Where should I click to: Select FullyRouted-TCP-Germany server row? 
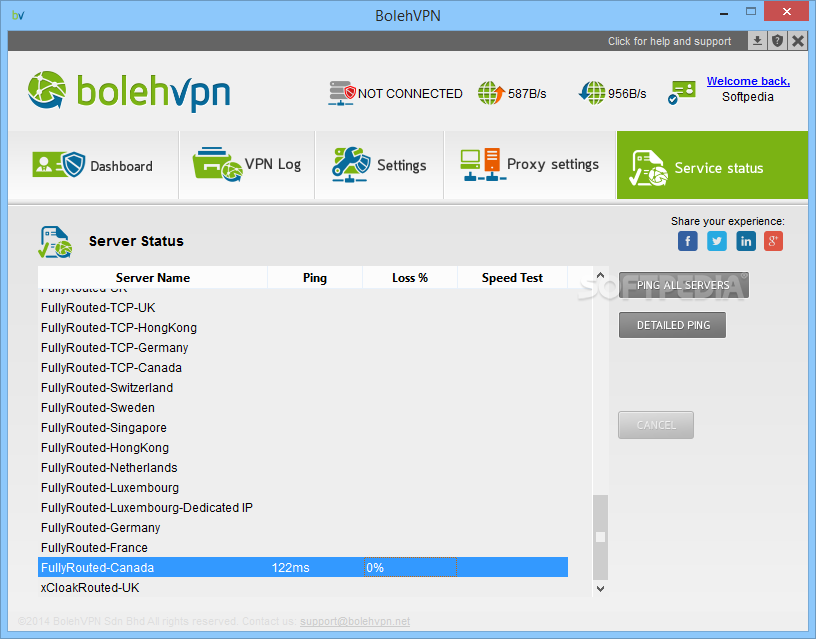(x=303, y=348)
